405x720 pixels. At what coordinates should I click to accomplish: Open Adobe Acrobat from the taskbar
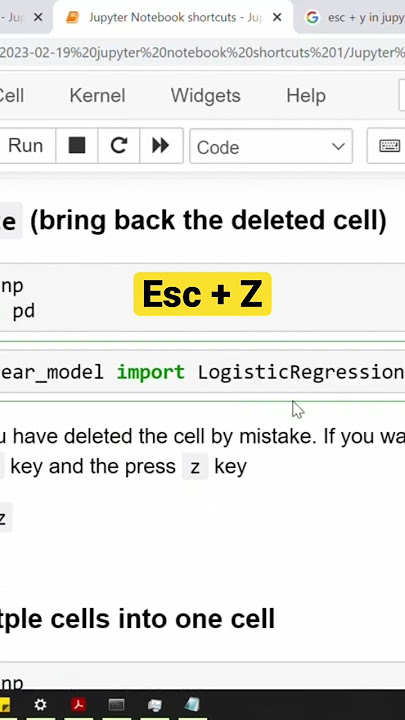click(79, 704)
